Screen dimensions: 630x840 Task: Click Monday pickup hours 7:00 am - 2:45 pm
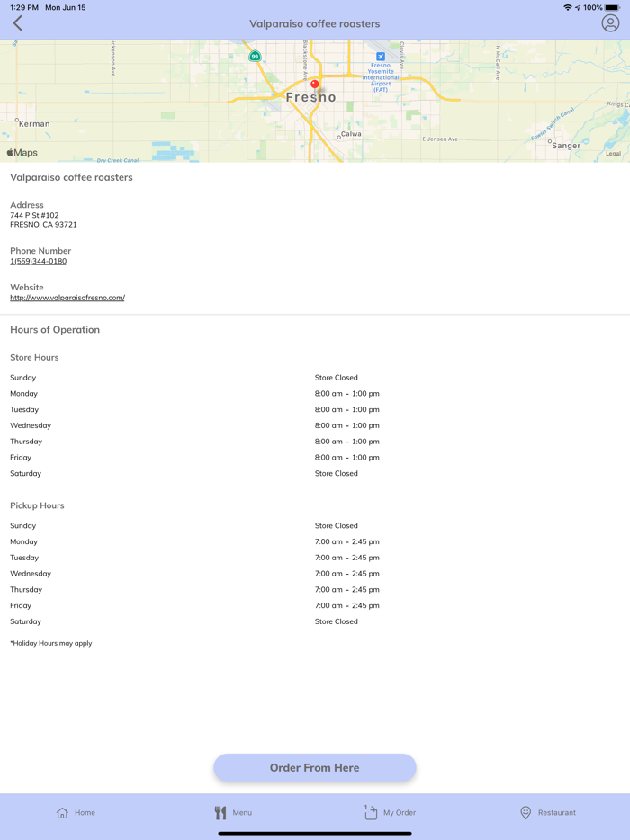pos(346,541)
